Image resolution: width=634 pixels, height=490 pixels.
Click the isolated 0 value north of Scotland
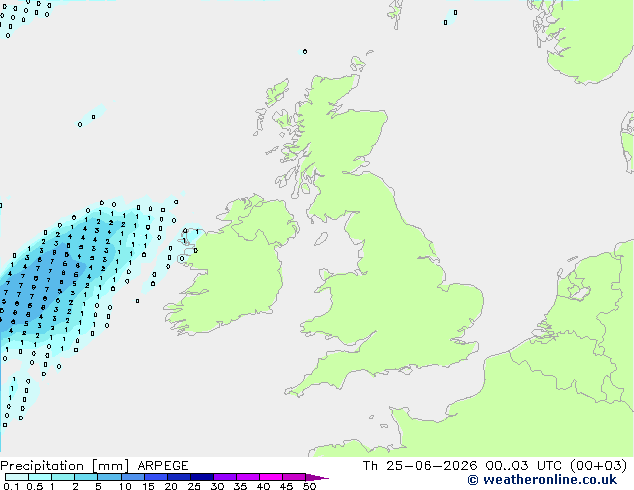305,51
